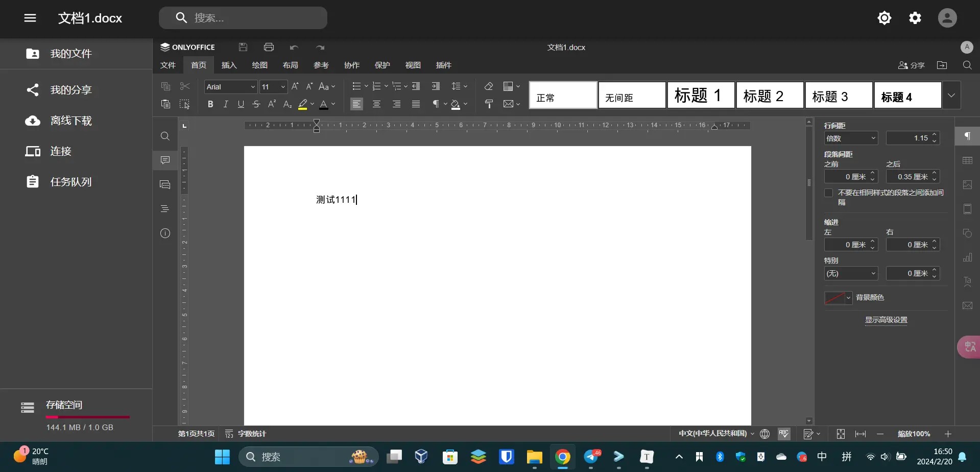This screenshot has width=980, height=472.
Task: Click the 显示高级设置 link
Action: point(886,320)
